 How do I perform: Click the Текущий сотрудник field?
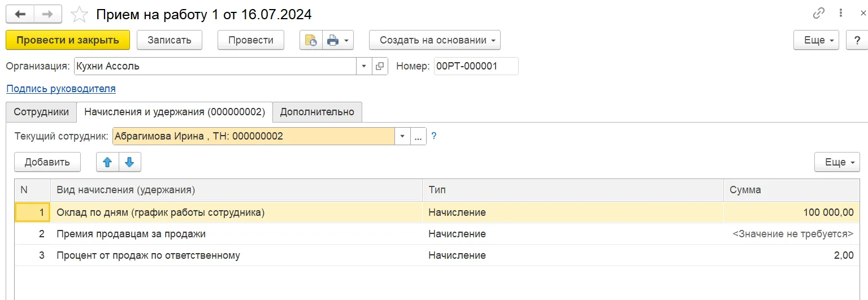pos(254,136)
